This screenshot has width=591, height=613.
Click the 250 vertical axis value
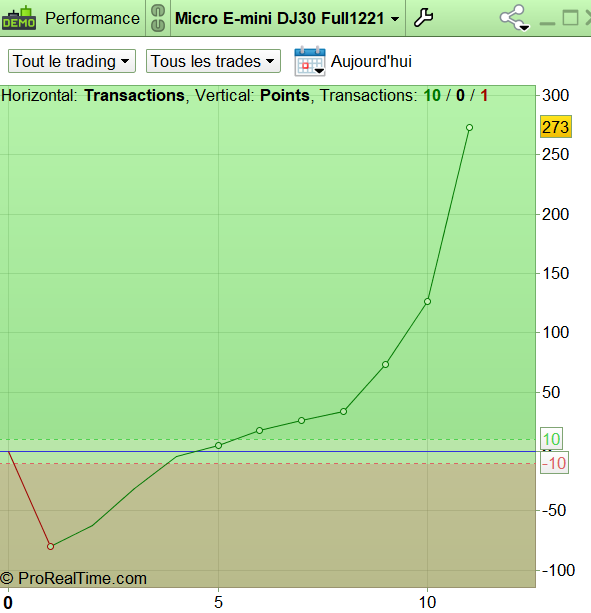pyautogui.click(x=555, y=154)
